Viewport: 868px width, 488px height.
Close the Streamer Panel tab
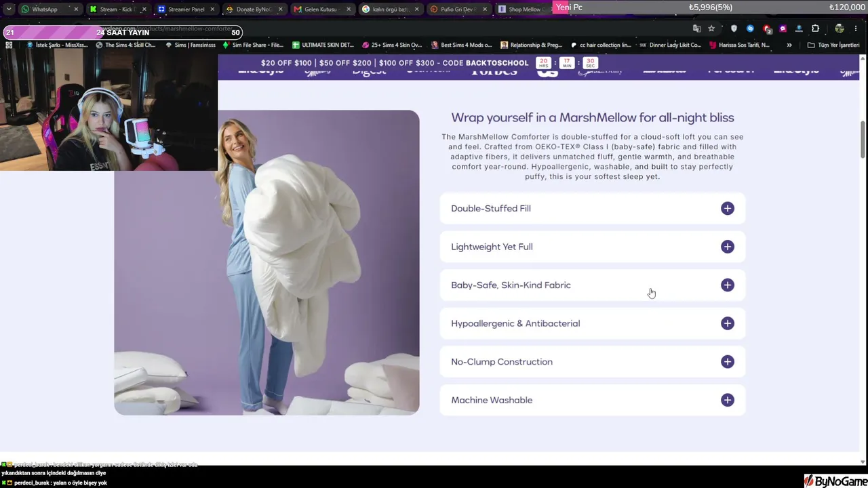coord(212,9)
